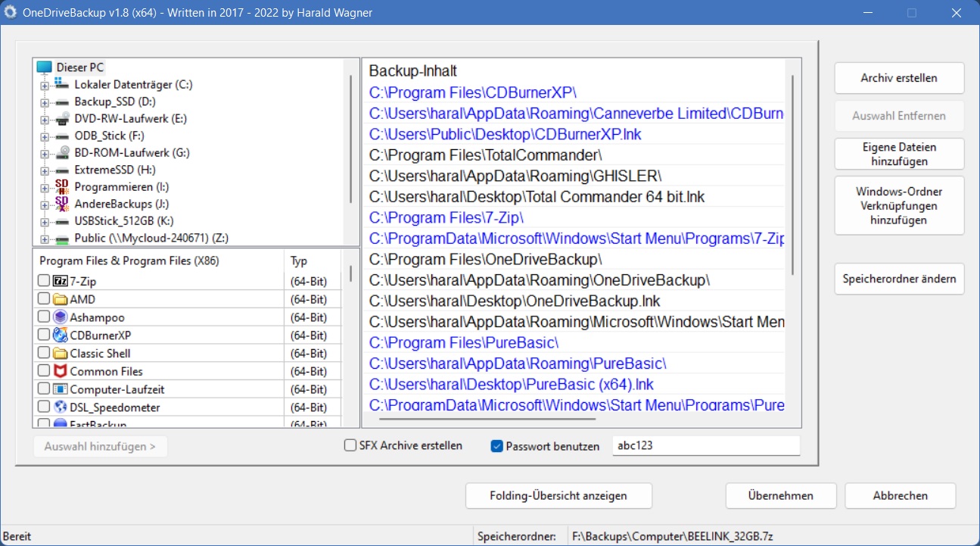Click the BD-ROM-Laufwerk (G:) disc icon

point(62,152)
